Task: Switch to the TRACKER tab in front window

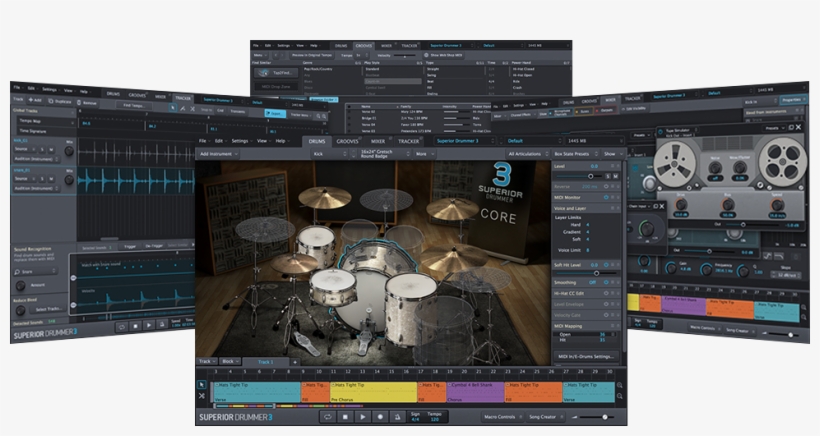Action: [408, 141]
